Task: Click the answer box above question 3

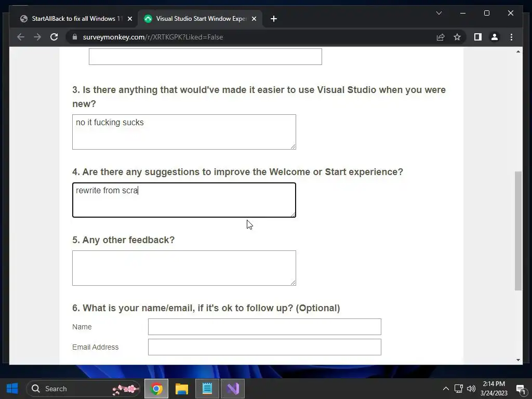Action: [x=205, y=56]
